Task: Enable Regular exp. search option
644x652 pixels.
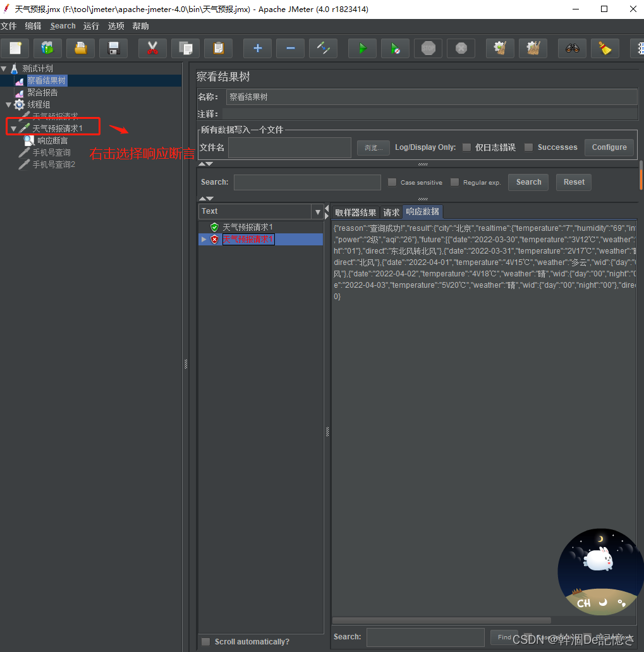Action: (x=454, y=182)
